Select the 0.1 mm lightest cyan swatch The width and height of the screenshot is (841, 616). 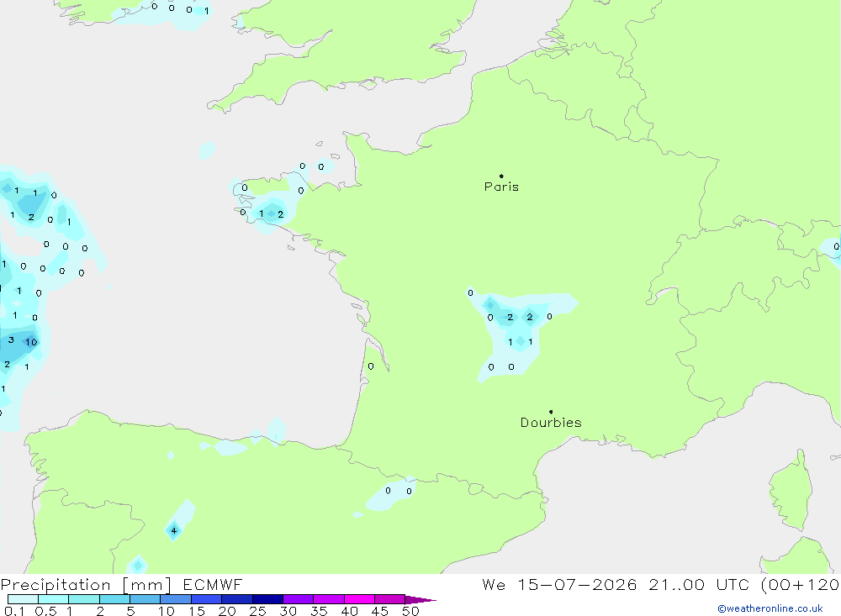pos(23,599)
